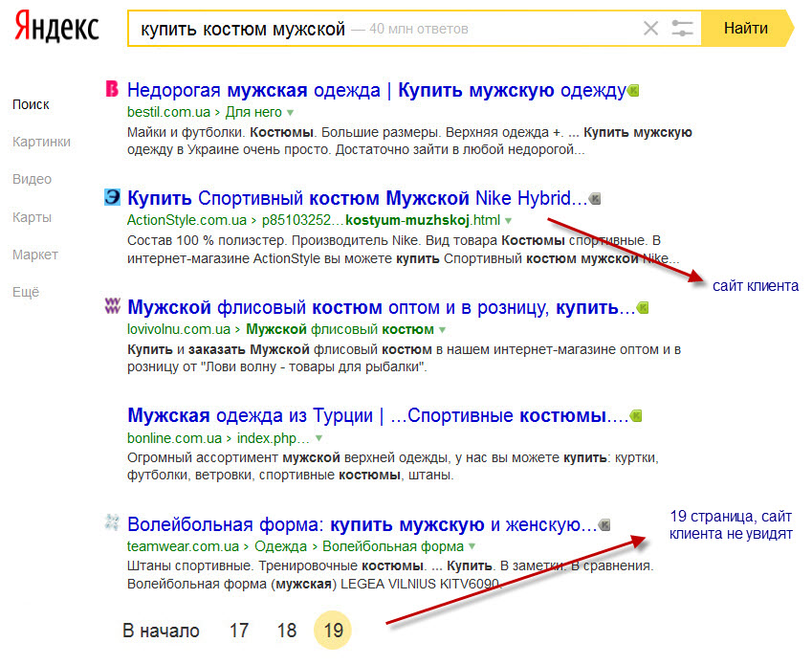Screen dimensions: 812x665
Task: Go to results page 18
Action: tap(286, 631)
